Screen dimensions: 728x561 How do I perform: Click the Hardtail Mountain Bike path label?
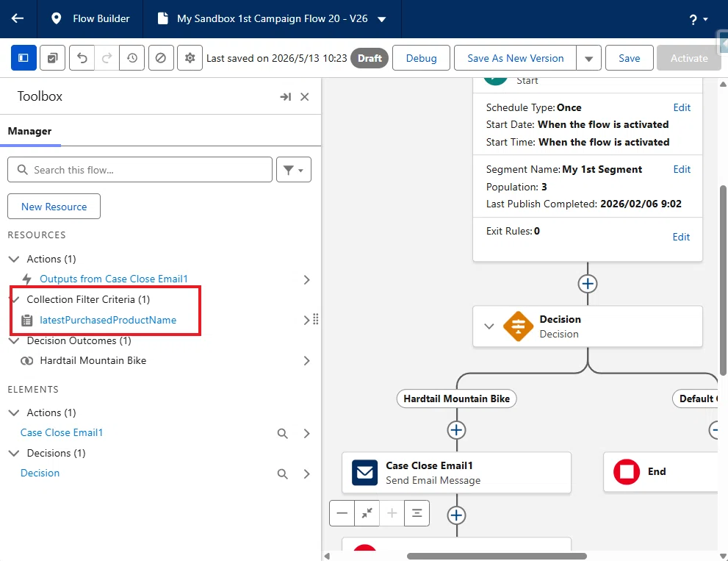[x=456, y=399]
